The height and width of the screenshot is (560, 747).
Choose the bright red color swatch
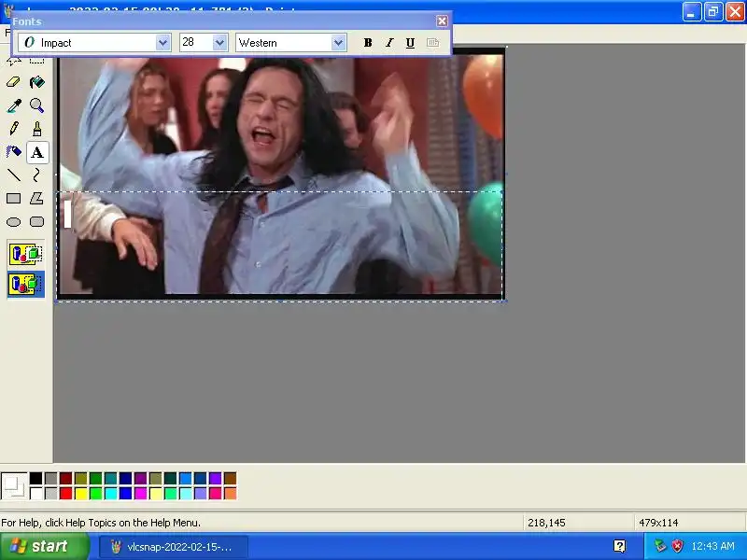pyautogui.click(x=65, y=494)
